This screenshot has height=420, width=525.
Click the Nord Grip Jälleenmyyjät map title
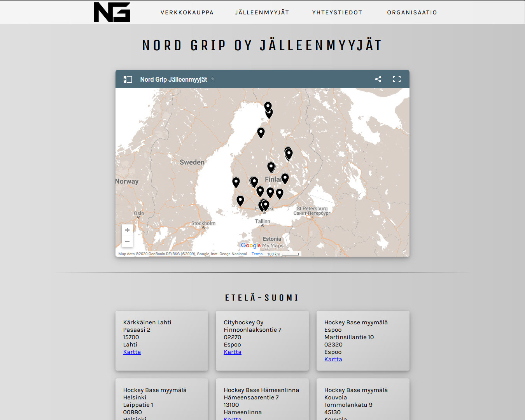(173, 79)
